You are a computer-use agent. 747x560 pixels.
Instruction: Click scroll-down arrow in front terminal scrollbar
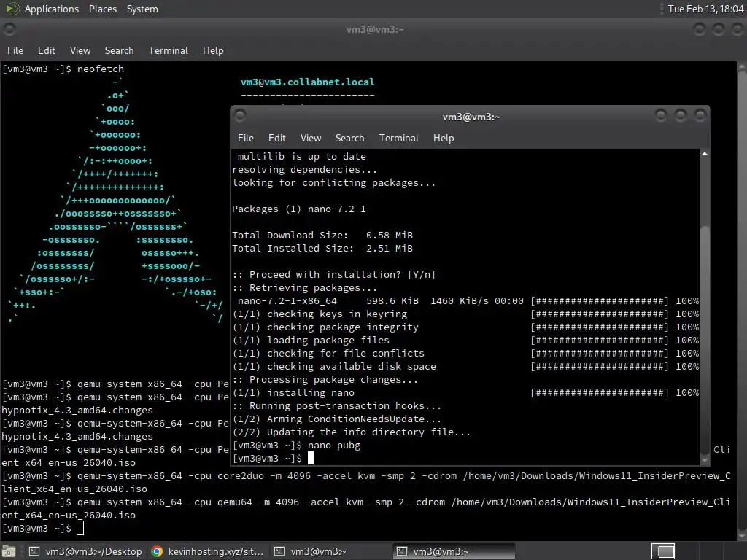point(705,460)
